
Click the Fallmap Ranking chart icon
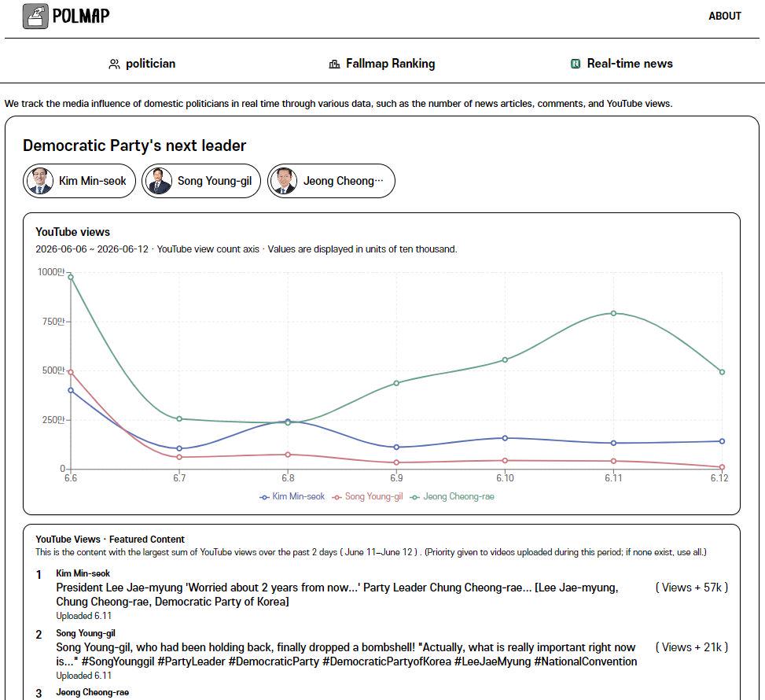pyautogui.click(x=334, y=64)
